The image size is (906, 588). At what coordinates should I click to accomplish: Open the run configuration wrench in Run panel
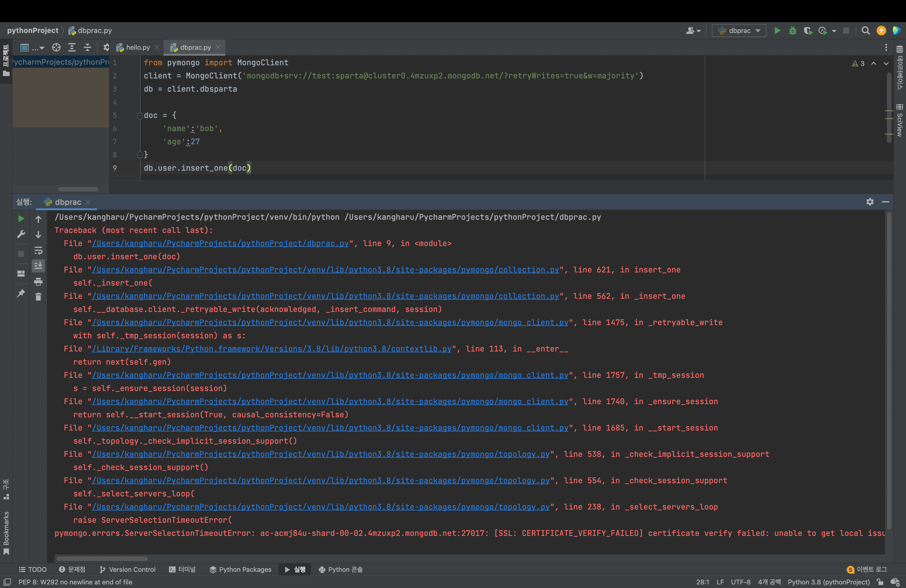(21, 234)
